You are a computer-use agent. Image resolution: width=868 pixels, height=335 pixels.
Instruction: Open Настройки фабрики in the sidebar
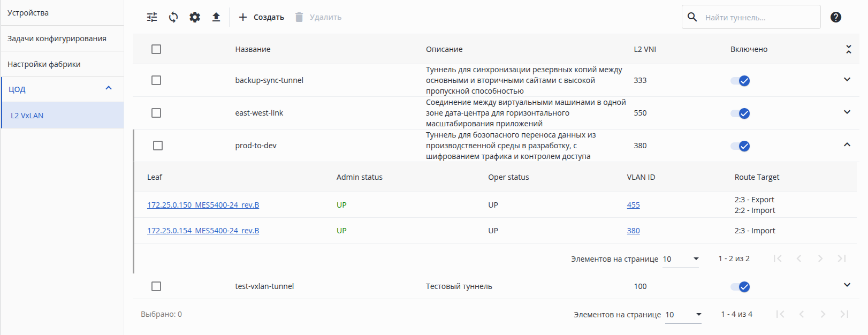pyautogui.click(x=44, y=64)
